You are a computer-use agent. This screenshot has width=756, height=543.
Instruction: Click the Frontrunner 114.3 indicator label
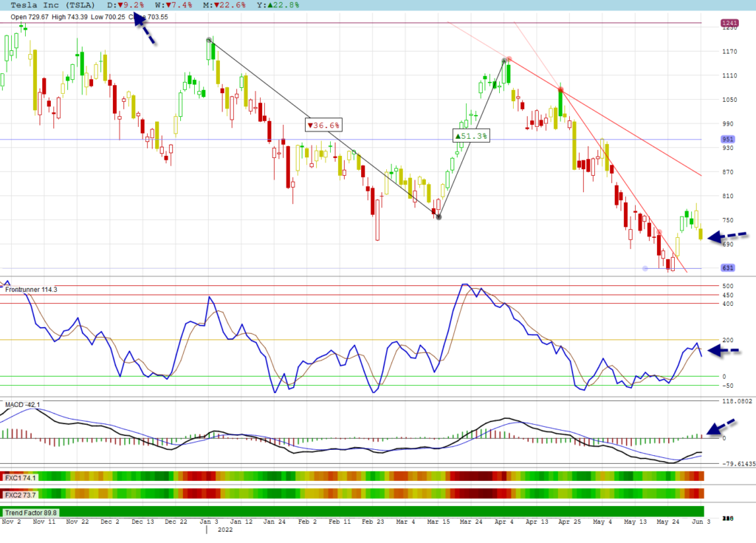[x=31, y=290]
